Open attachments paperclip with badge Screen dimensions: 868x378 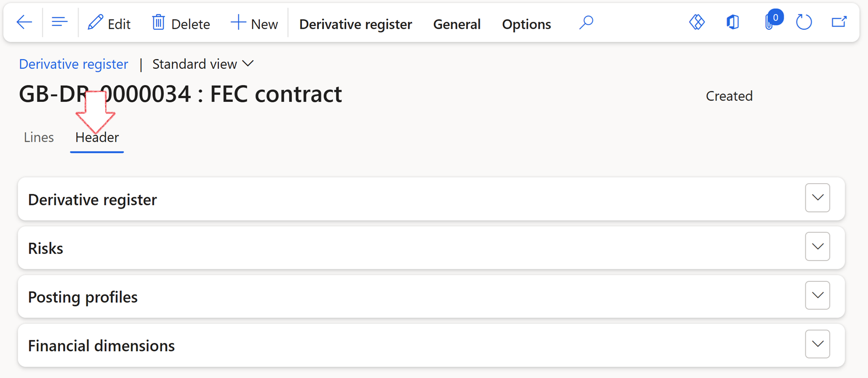coord(770,22)
